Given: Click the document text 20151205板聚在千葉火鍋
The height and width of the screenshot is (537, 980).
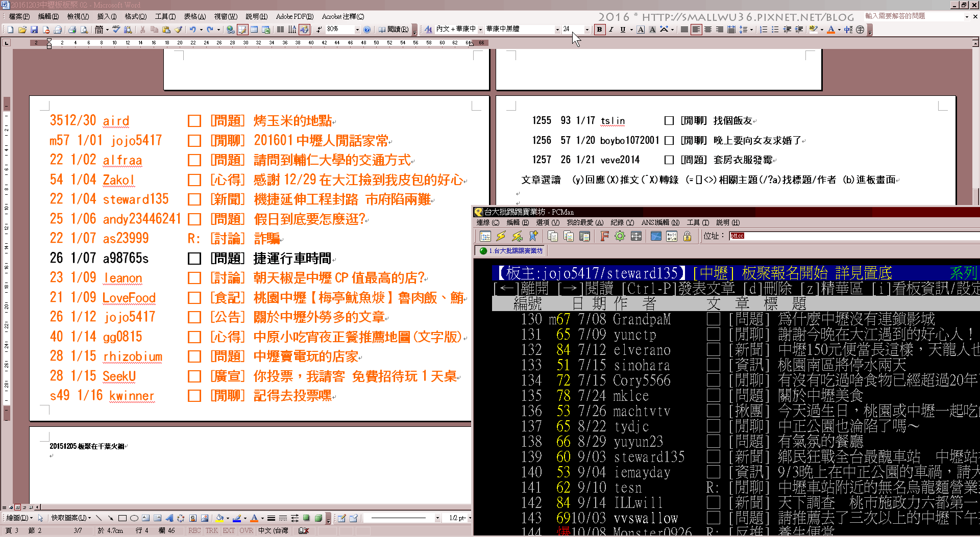Looking at the screenshot, I should 87,446.
